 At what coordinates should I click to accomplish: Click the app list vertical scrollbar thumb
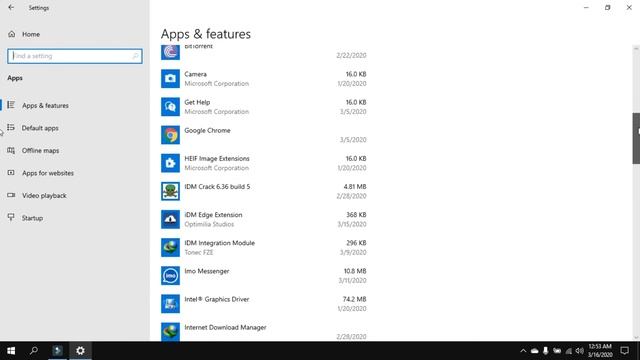click(x=636, y=138)
